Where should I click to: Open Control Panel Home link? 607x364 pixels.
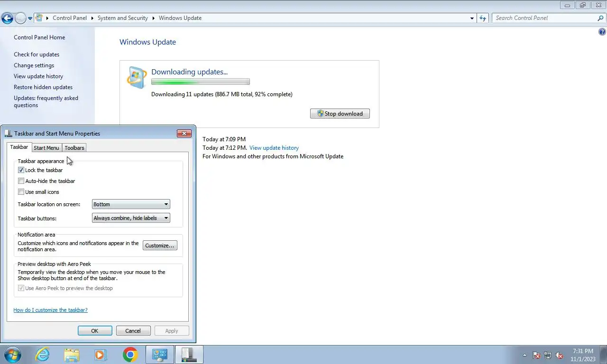point(39,37)
